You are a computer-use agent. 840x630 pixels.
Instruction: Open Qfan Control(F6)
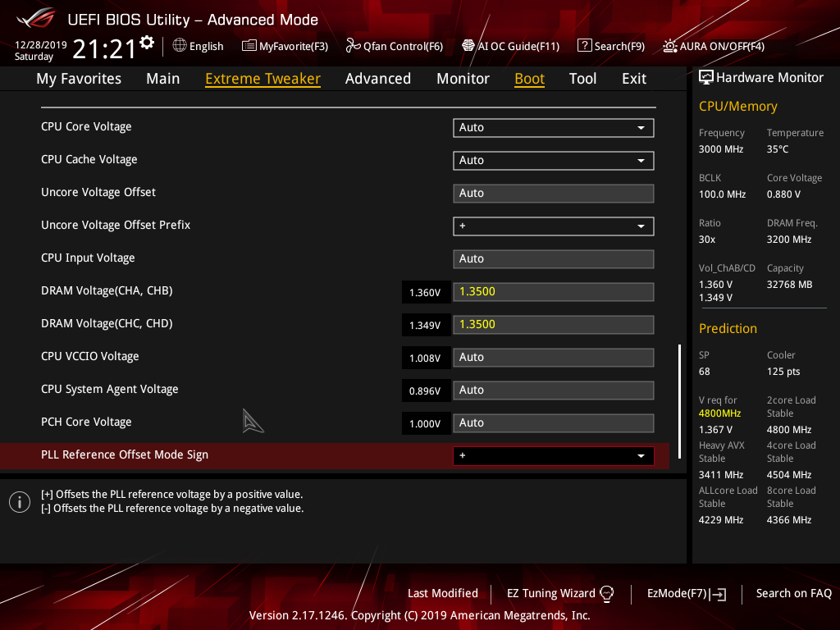point(395,46)
